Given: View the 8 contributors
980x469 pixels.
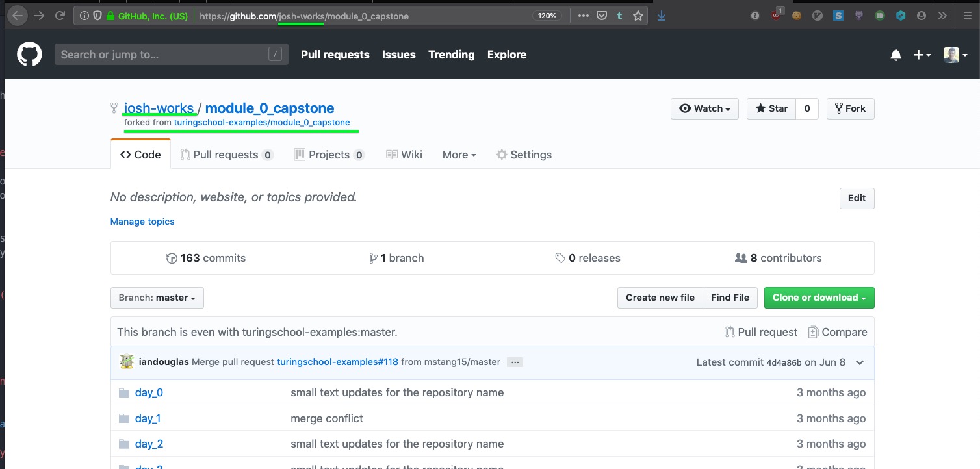Looking at the screenshot, I should (778, 258).
